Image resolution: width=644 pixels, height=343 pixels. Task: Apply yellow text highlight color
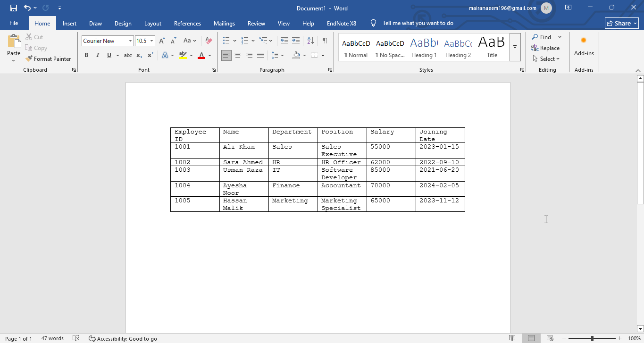tap(183, 55)
